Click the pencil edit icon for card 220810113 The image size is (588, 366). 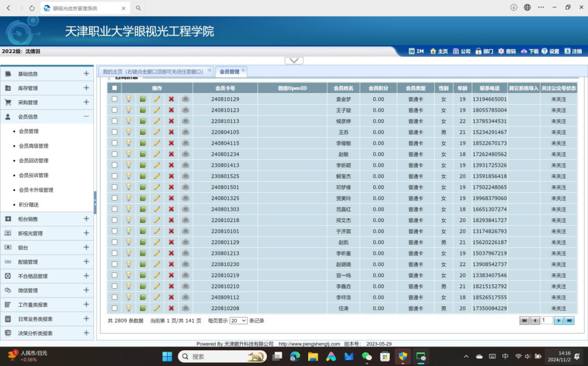coord(157,121)
